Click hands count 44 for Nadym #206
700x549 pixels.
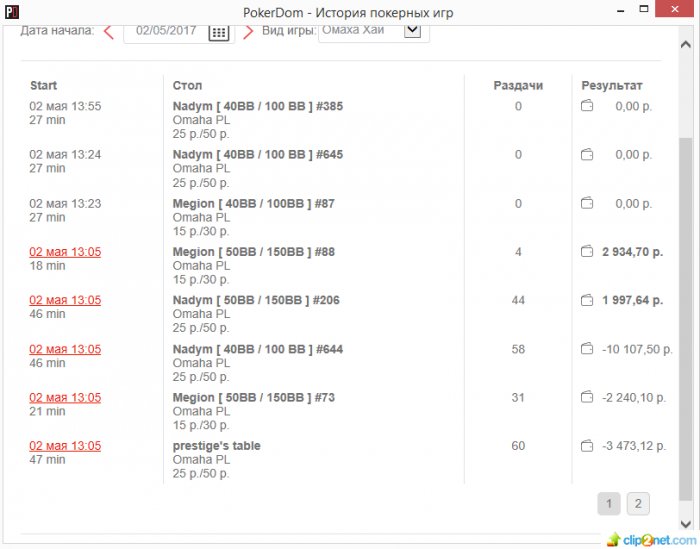[518, 300]
